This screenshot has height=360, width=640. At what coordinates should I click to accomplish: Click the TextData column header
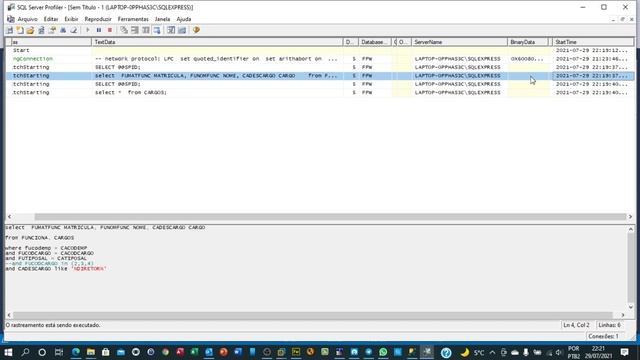pyautogui.click(x=217, y=42)
